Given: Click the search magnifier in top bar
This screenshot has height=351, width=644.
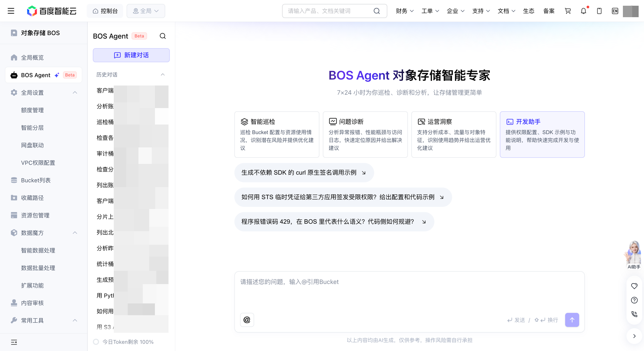Looking at the screenshot, I should (377, 11).
